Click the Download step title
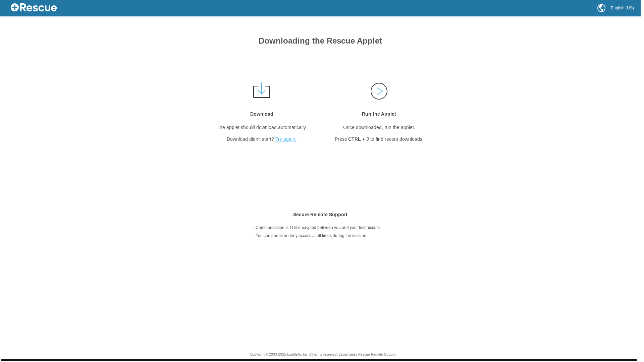The width and height of the screenshot is (644, 362). pyautogui.click(x=262, y=114)
